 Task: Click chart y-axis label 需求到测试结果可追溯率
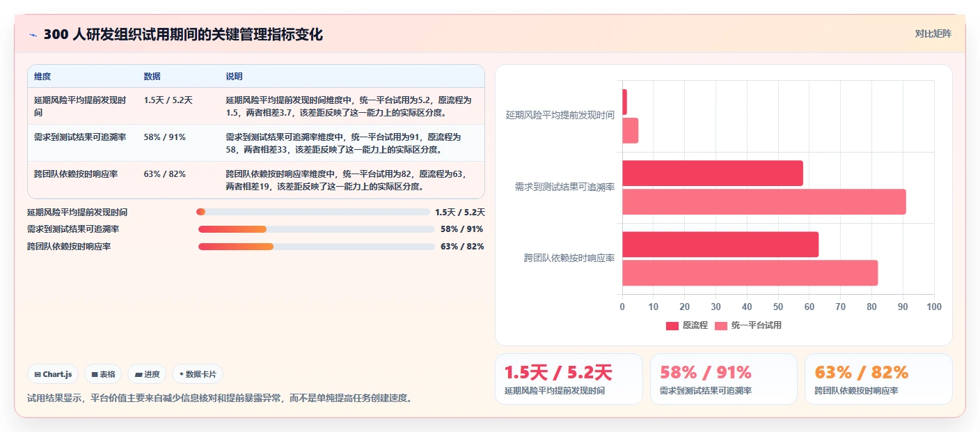click(x=564, y=187)
